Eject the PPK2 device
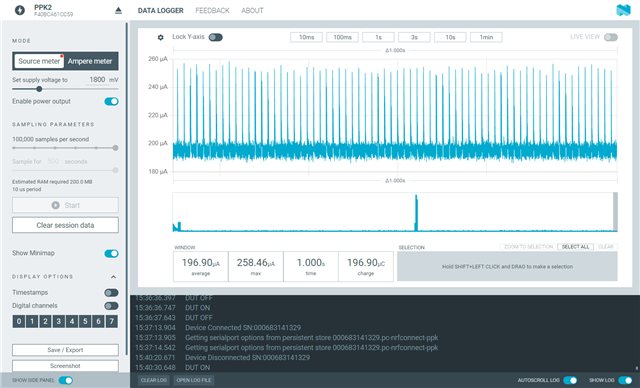Viewport: 640px width, 388px height. (118, 10)
